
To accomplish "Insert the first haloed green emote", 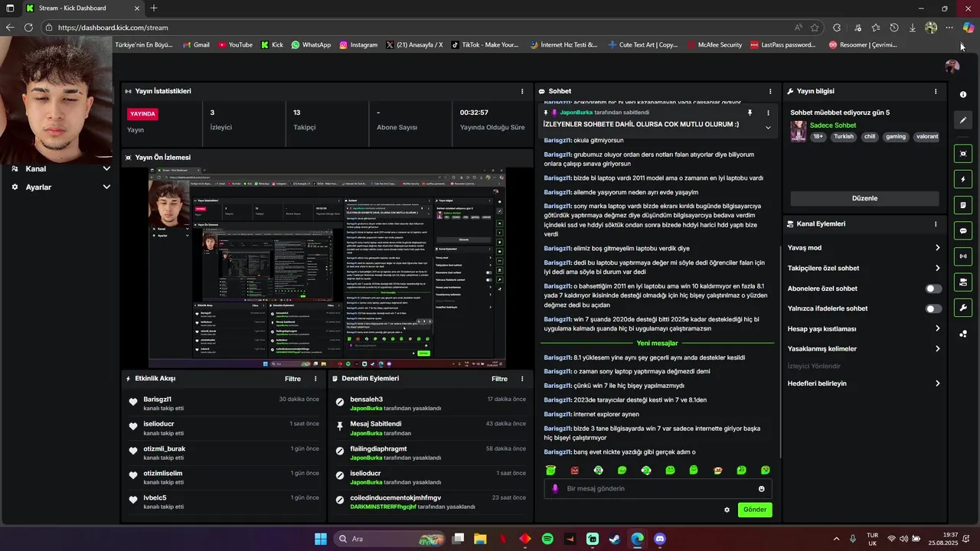I will tap(550, 470).
